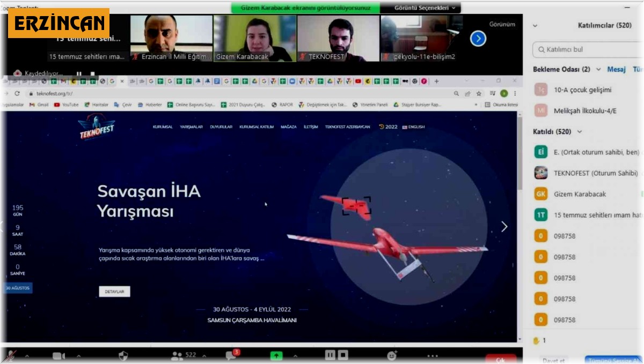Show next video thumbnails with blue arrow
Viewport: 644px width, 364px height.
(478, 39)
